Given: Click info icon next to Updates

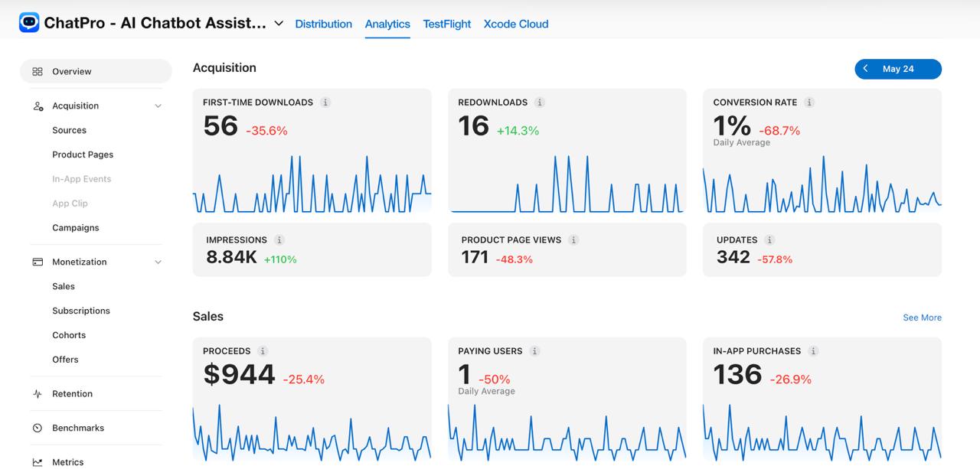Looking at the screenshot, I should [769, 240].
